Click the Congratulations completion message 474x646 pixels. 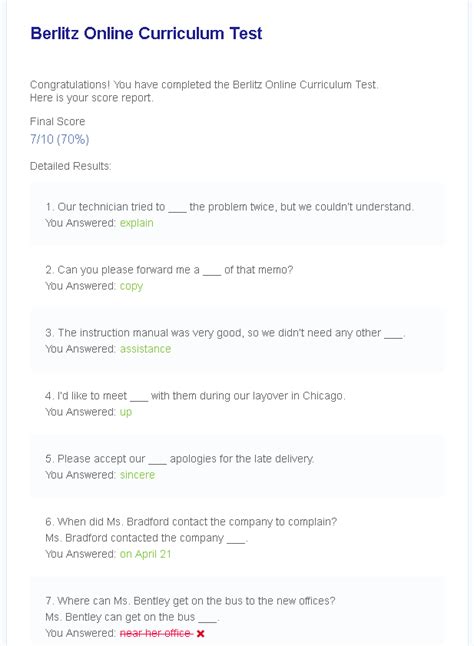click(204, 91)
